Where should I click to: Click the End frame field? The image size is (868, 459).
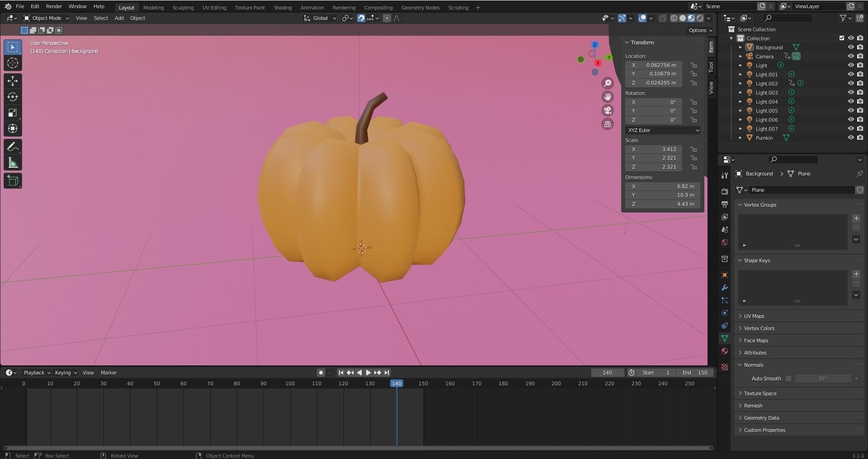pos(695,373)
